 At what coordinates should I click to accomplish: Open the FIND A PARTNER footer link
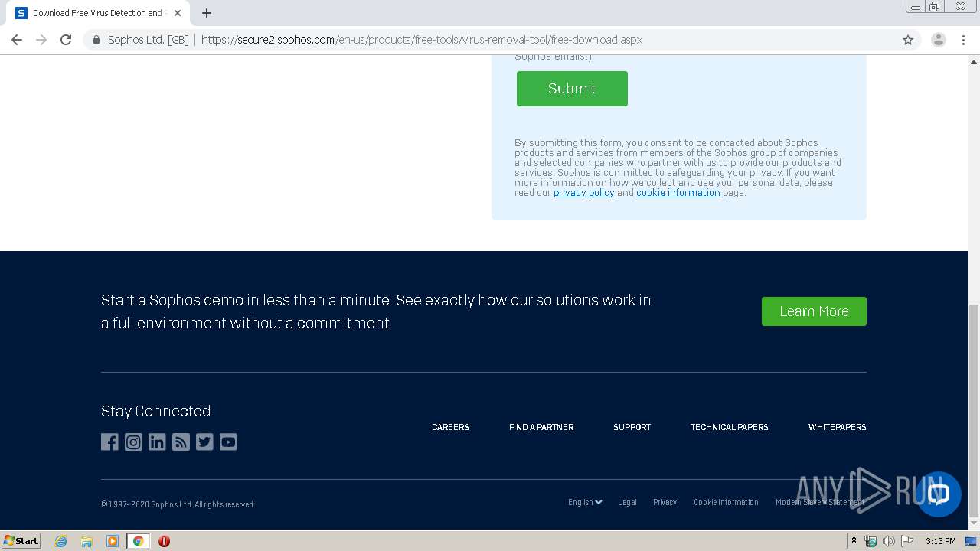541,427
